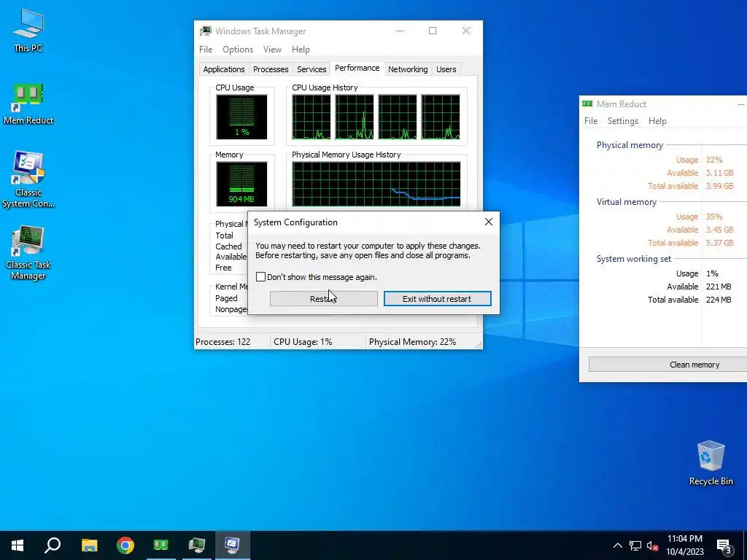Switch to the Applications tab
This screenshot has width=747, height=560.
(x=224, y=69)
